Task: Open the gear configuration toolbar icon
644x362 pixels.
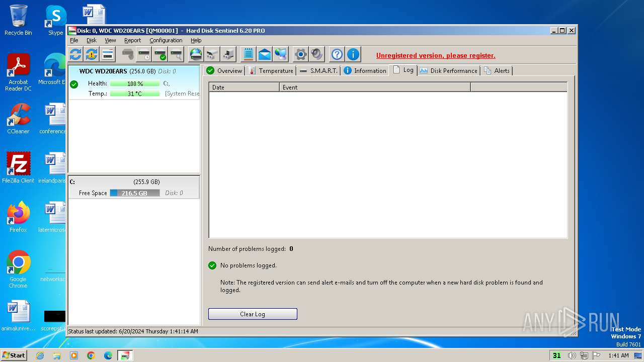Action: tap(301, 54)
